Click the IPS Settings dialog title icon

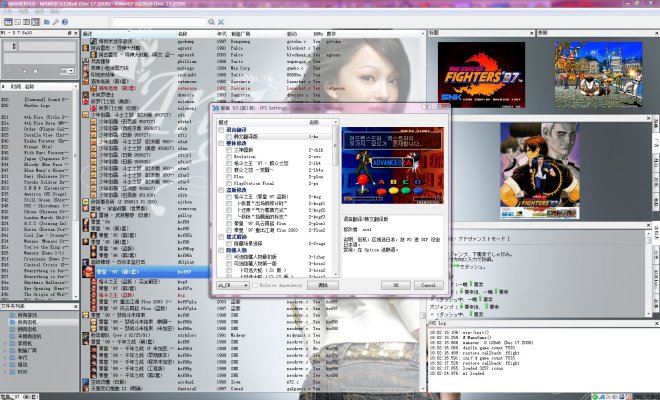point(215,108)
